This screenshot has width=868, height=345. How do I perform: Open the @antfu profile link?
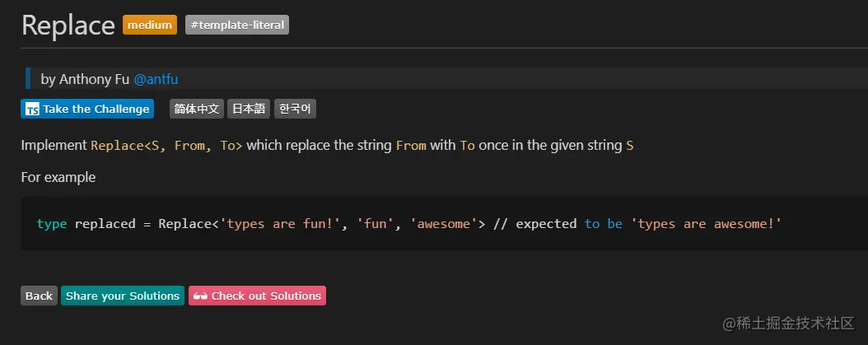tap(156, 79)
